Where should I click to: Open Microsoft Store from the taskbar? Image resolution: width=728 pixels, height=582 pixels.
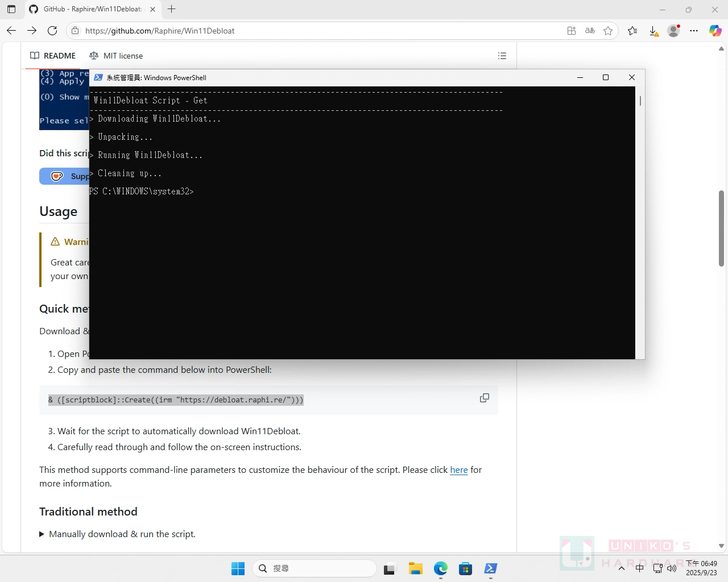click(x=466, y=568)
